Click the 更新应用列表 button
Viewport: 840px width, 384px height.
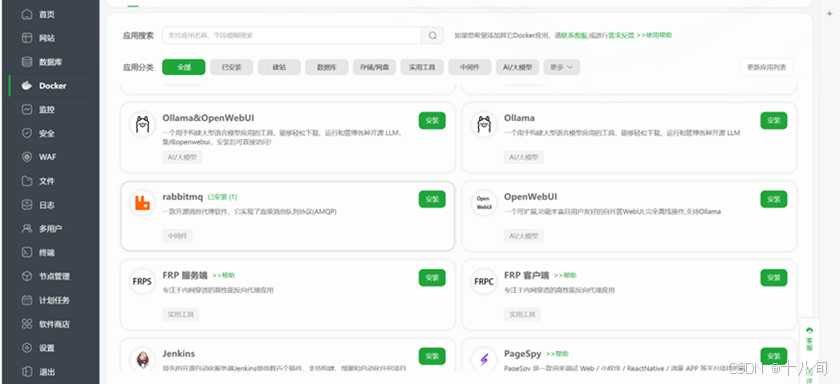click(767, 67)
